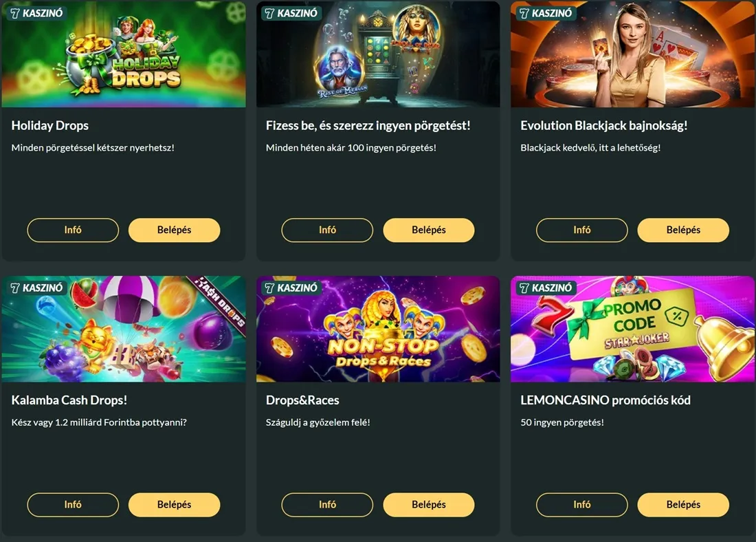Screen dimensions: 756x542
Task: Select the Kalamba Cash Drops title
Action: (69, 400)
